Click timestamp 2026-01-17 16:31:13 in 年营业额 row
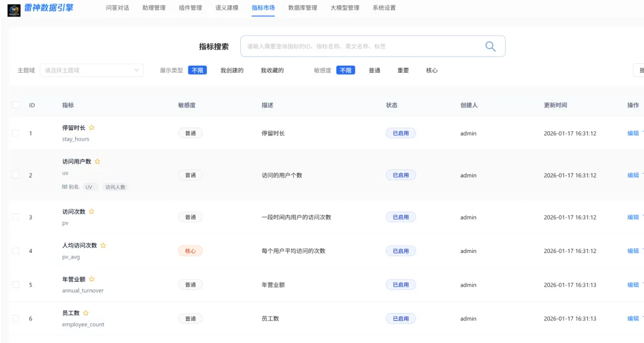 570,285
